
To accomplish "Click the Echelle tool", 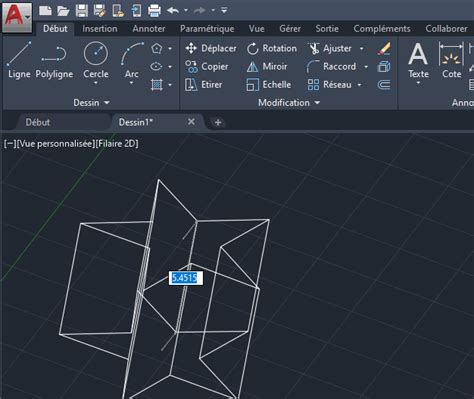I will [x=269, y=85].
